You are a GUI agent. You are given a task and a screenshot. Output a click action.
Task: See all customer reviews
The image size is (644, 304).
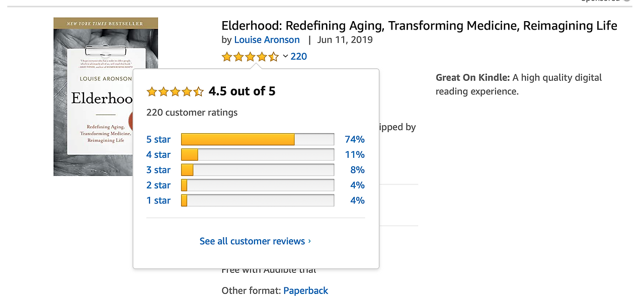255,241
